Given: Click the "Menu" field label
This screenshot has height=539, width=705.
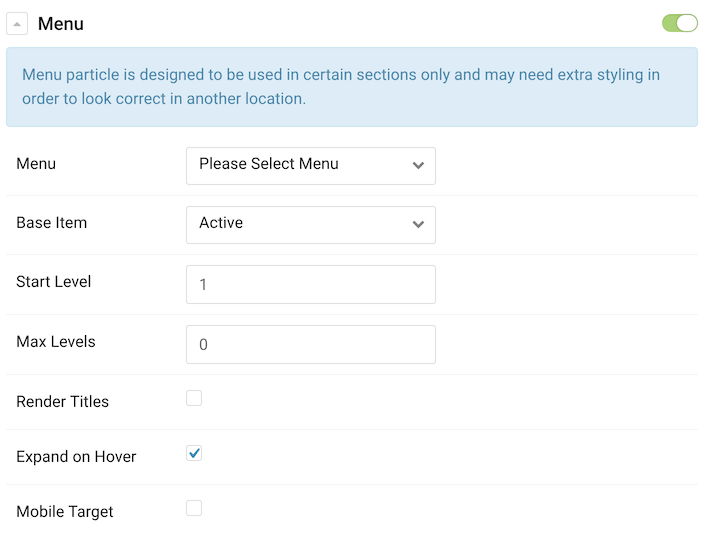Looking at the screenshot, I should [36, 163].
